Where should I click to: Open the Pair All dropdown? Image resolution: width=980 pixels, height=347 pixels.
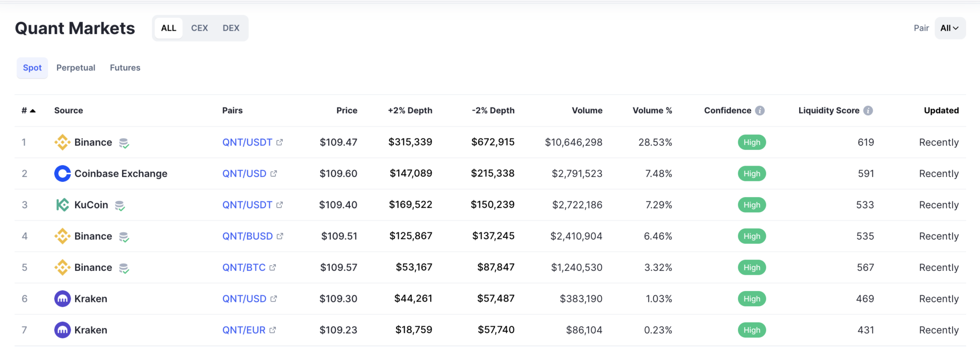click(x=949, y=28)
